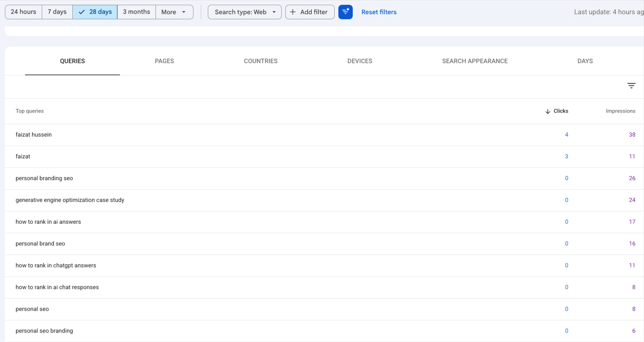Screen dimensions: 644x342
Task: Select the 7 days date range
Action: (57, 12)
